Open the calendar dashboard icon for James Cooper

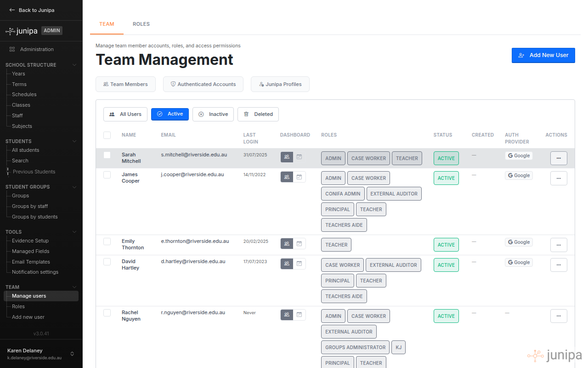(x=299, y=177)
